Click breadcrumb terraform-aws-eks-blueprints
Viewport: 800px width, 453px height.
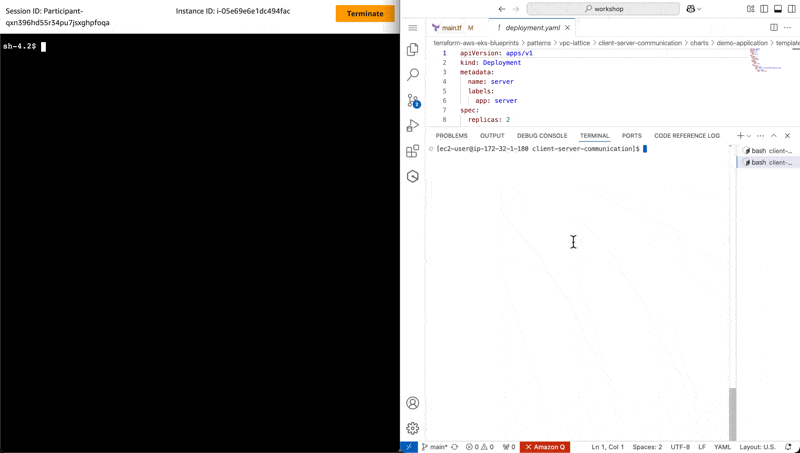coord(476,43)
